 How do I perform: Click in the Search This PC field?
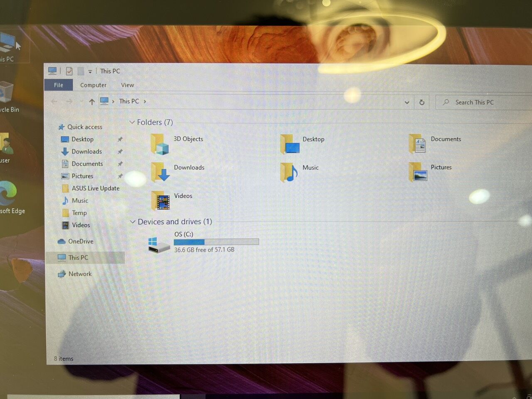pos(484,102)
